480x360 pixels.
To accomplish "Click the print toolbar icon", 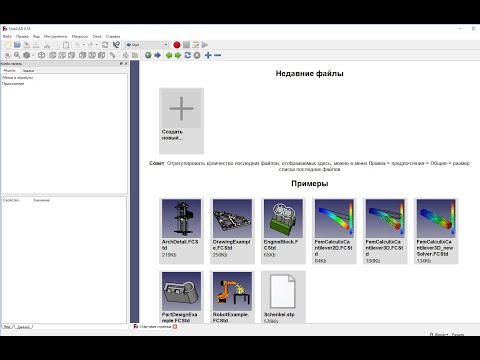I will tap(36, 45).
